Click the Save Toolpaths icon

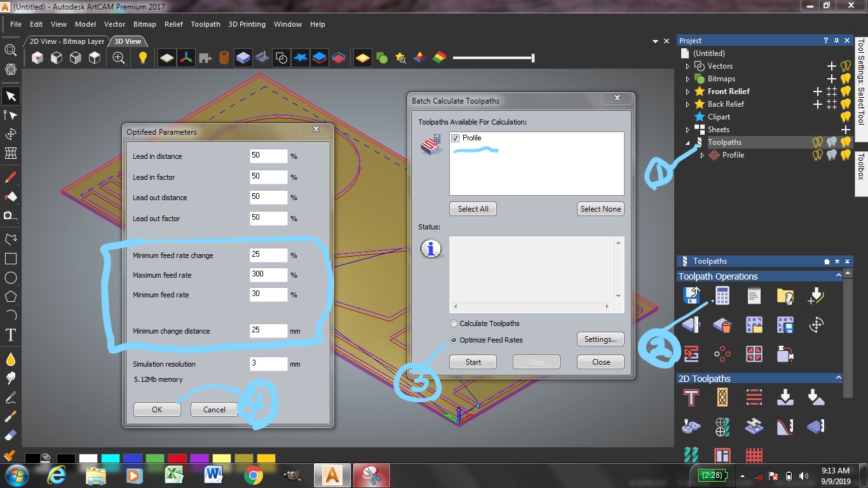(x=691, y=295)
